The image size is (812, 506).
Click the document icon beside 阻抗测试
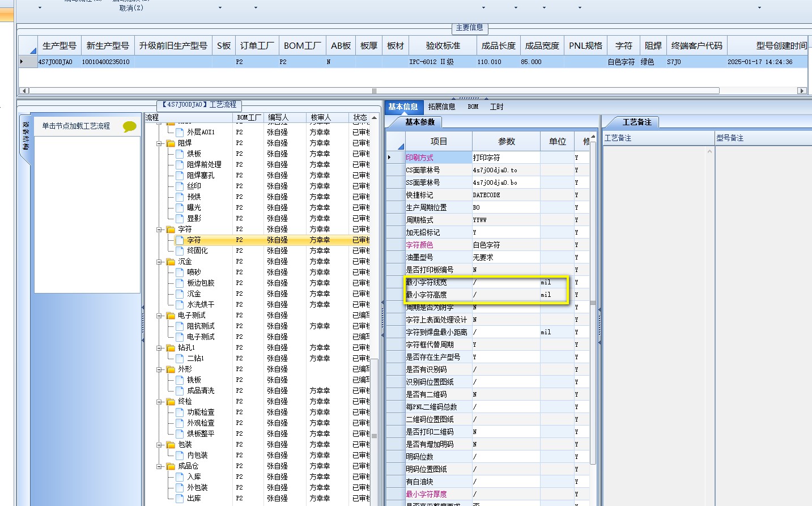click(x=180, y=326)
